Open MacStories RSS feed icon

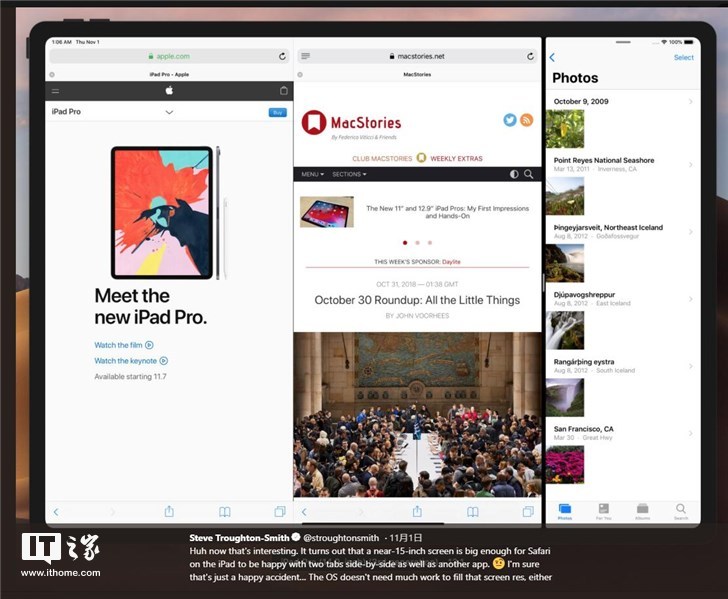(526, 120)
